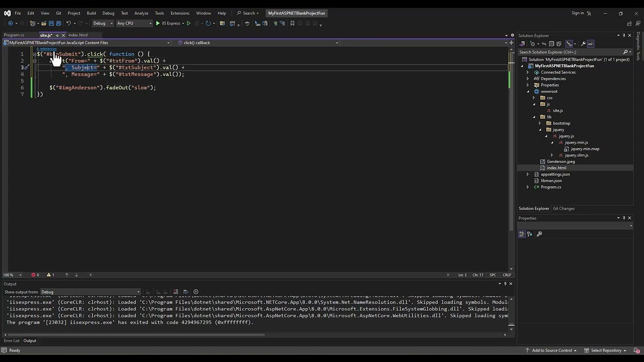
Task: Click the Undo toolbar icon
Action: tap(68, 23)
